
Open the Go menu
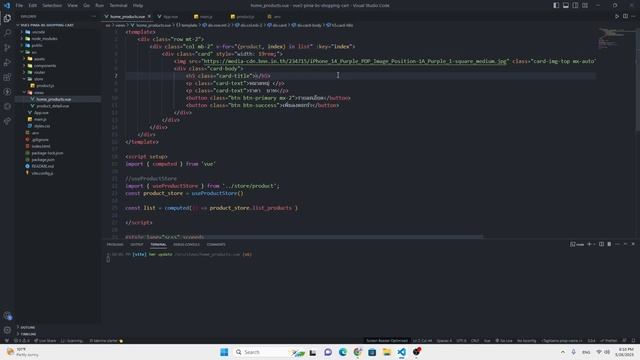pos(87,5)
